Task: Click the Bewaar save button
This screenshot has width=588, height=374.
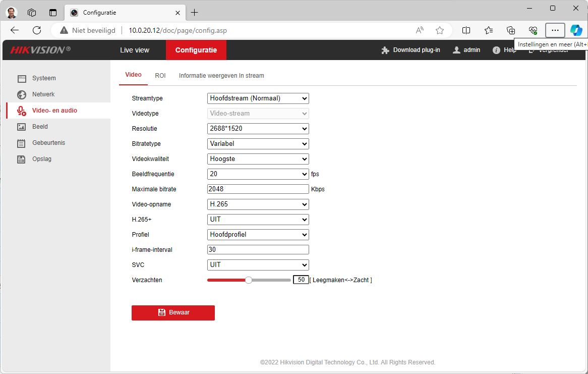Action: 173,312
